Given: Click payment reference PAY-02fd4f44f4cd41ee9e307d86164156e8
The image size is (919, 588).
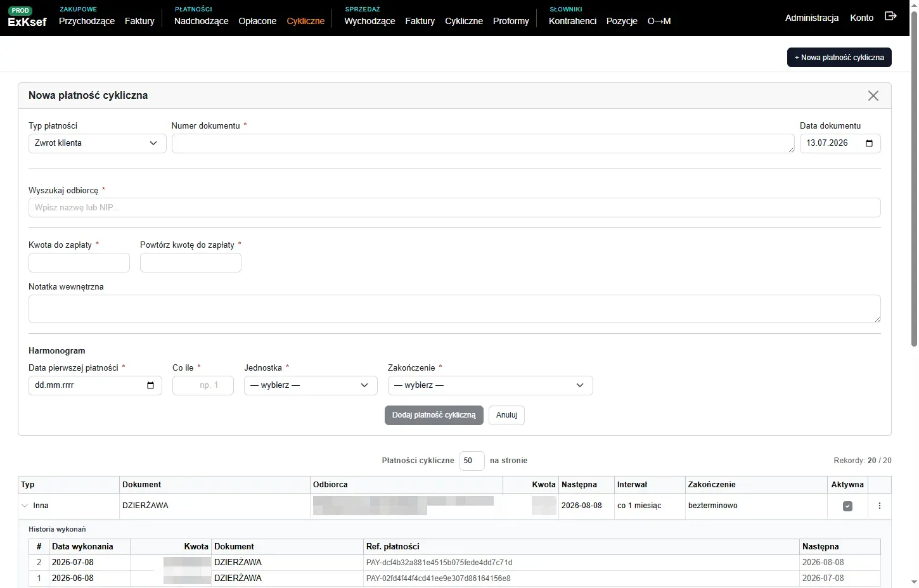Looking at the screenshot, I should point(439,578).
